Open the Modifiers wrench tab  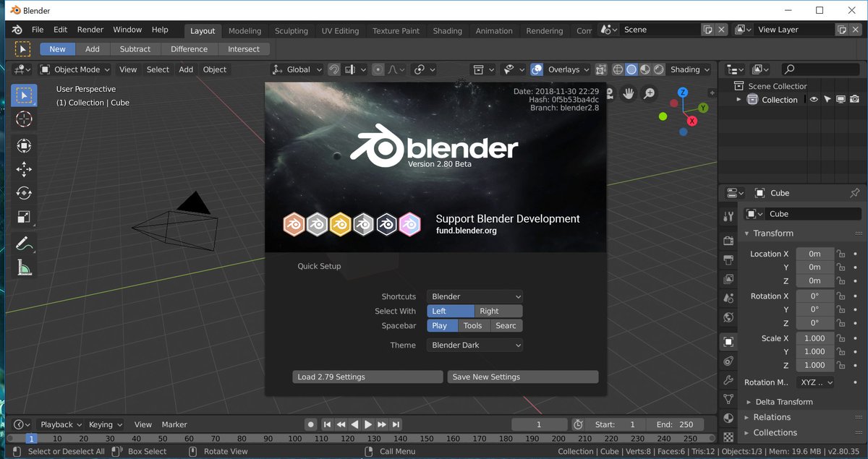(728, 380)
